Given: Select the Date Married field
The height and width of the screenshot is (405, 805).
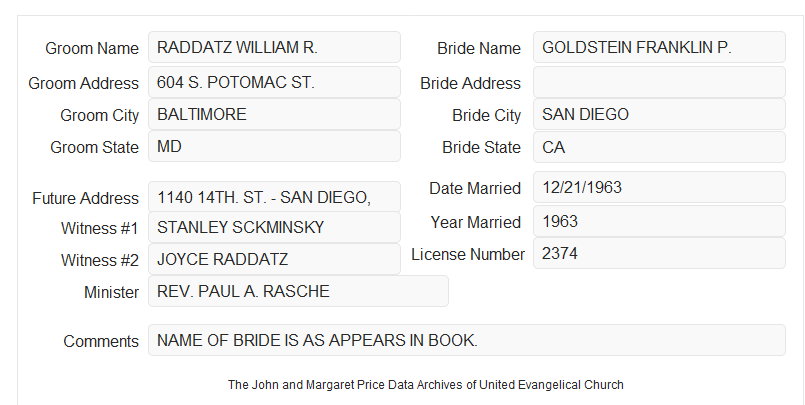Looking at the screenshot, I should 659,187.
